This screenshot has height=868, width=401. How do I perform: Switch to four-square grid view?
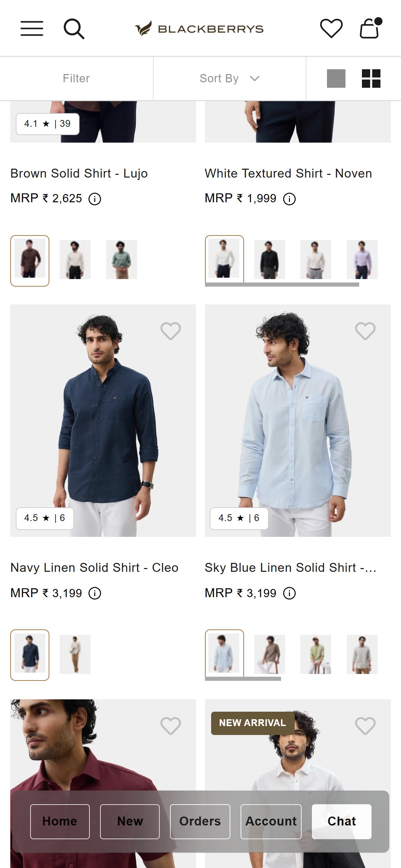(x=371, y=79)
